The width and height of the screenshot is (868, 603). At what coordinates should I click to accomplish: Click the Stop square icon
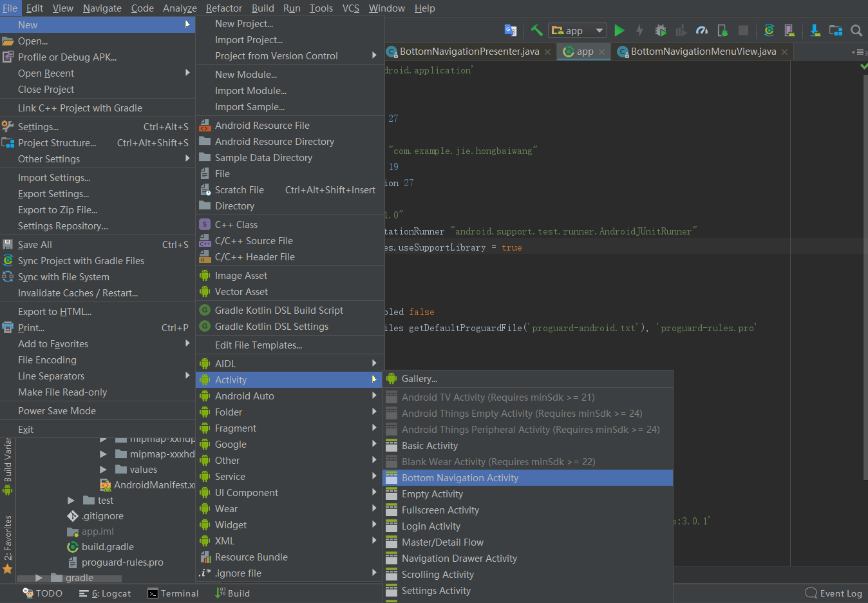pyautogui.click(x=743, y=30)
